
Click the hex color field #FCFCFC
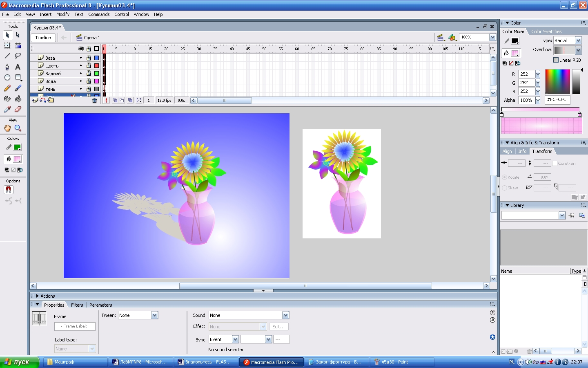click(x=557, y=100)
